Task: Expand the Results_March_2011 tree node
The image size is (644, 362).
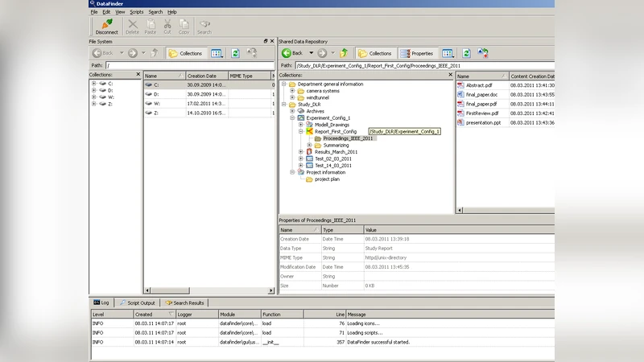Action: pyautogui.click(x=300, y=151)
